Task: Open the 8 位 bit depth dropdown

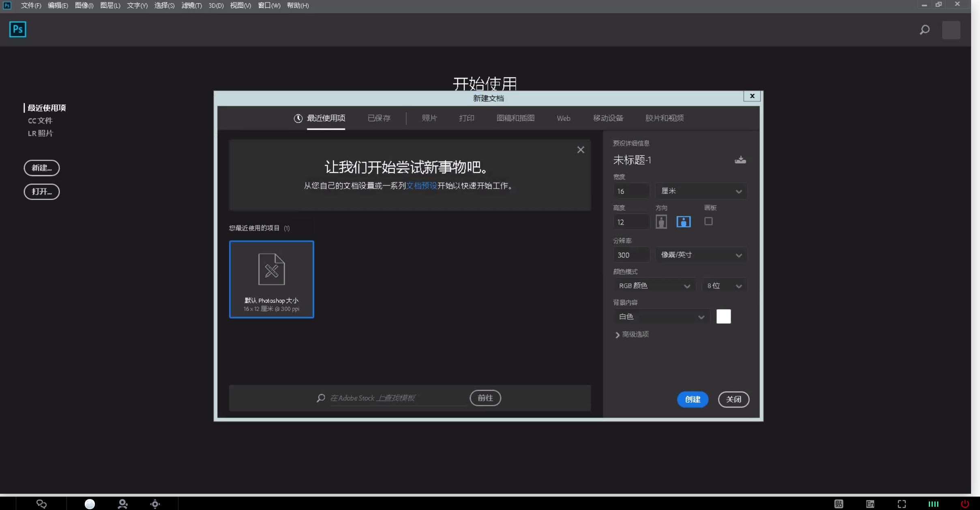Action: coord(725,286)
